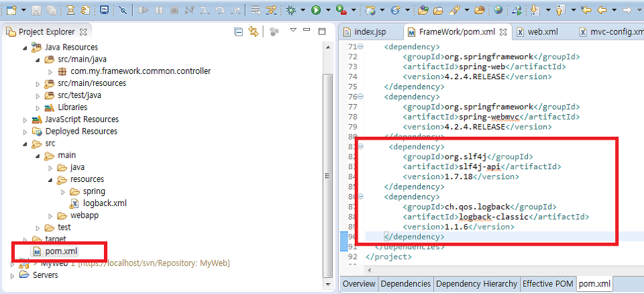
Task: Click the Next Annotation icon
Action: click(x=535, y=10)
